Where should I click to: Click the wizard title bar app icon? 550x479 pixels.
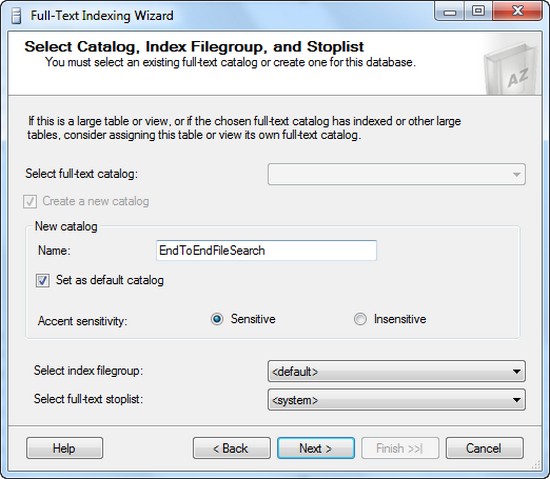click(16, 16)
